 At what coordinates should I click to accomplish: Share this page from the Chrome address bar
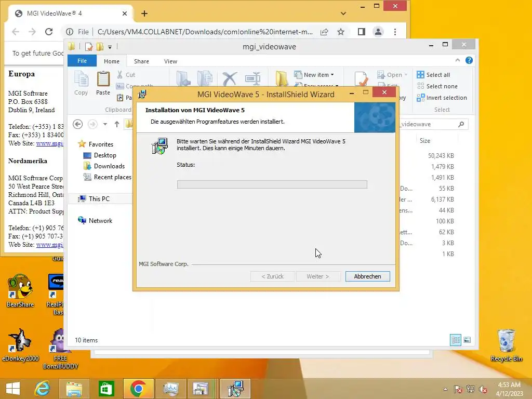pyautogui.click(x=324, y=32)
